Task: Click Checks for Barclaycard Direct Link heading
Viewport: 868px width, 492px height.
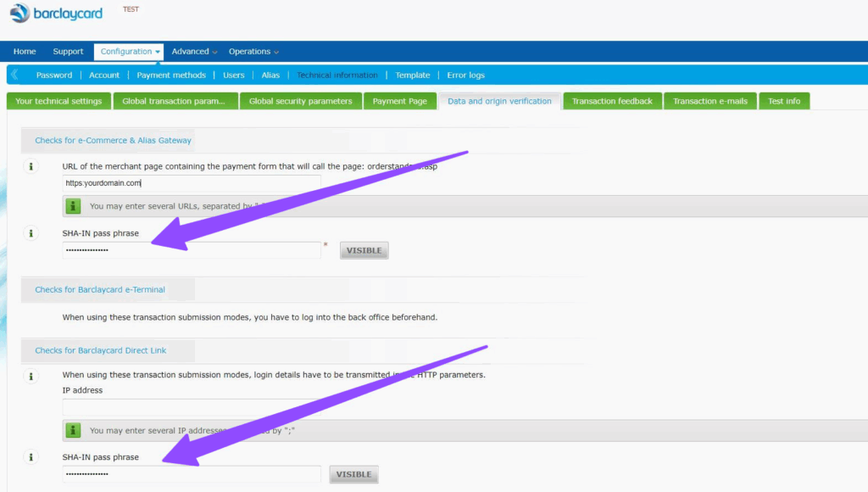Action: click(101, 350)
